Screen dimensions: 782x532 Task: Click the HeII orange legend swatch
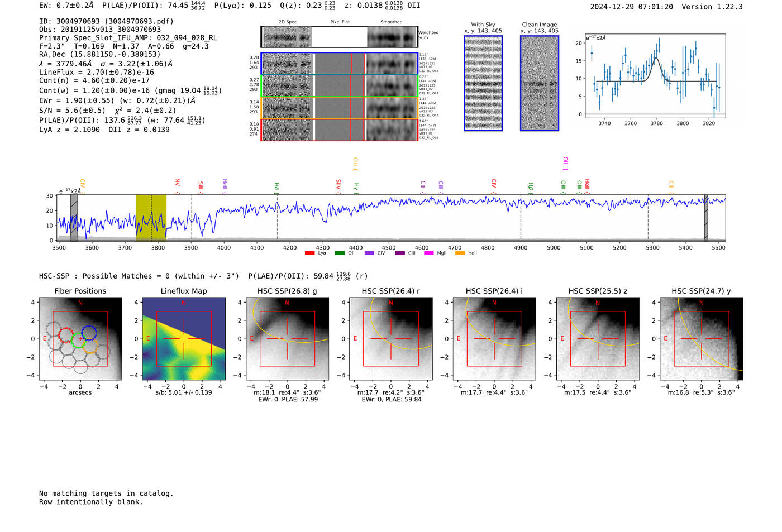[x=460, y=253]
